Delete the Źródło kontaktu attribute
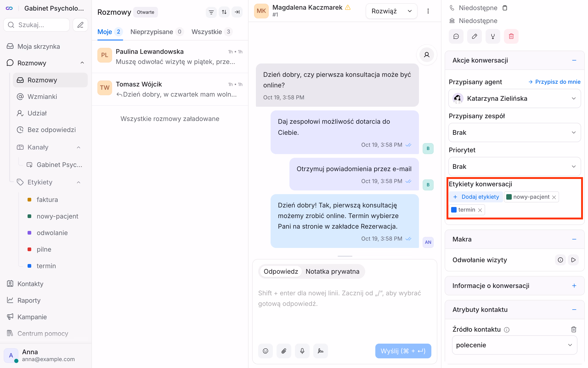The width and height of the screenshot is (588, 368). click(574, 329)
